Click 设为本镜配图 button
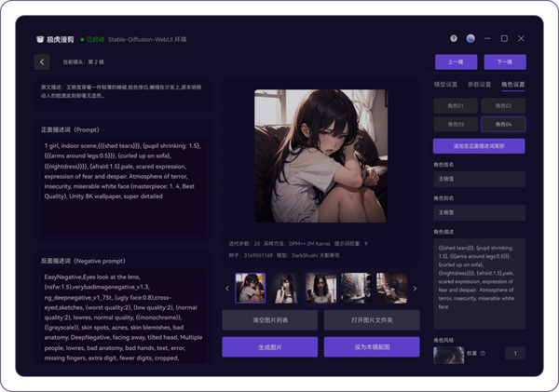Image resolution: width=559 pixels, height=392 pixels. pos(371,346)
